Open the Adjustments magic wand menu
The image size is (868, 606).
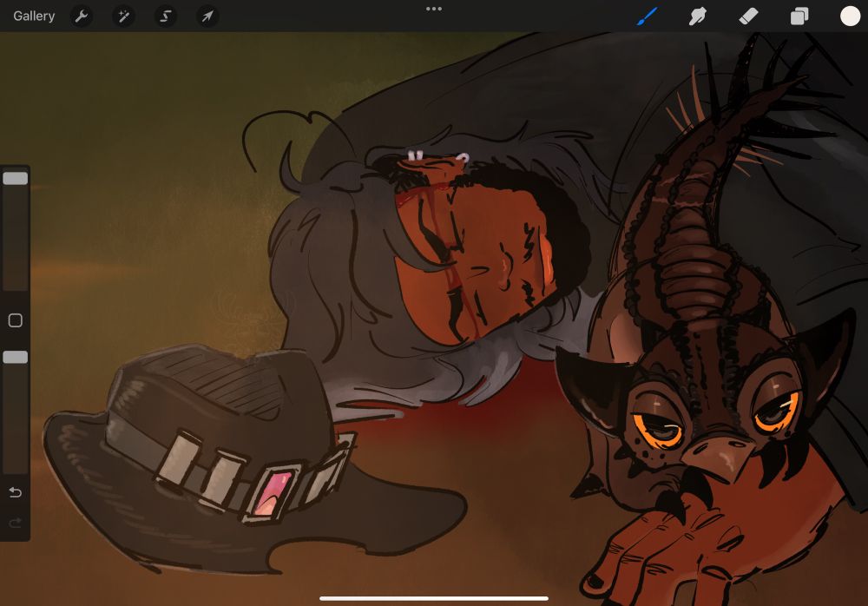click(123, 16)
